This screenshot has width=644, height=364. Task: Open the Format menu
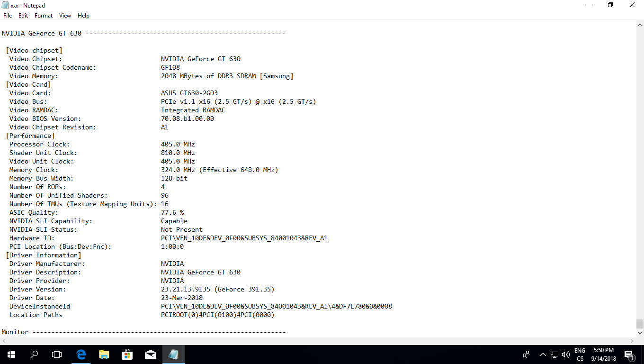pos(44,16)
